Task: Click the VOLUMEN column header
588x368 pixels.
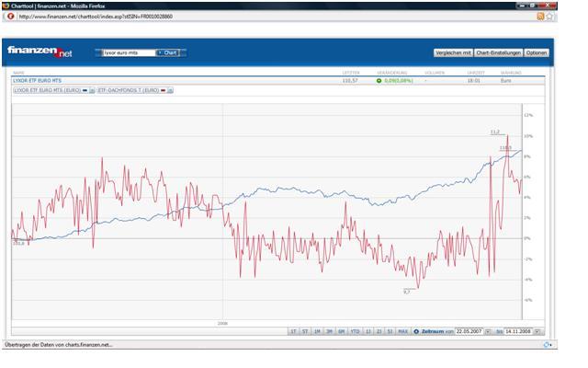Action: point(435,73)
